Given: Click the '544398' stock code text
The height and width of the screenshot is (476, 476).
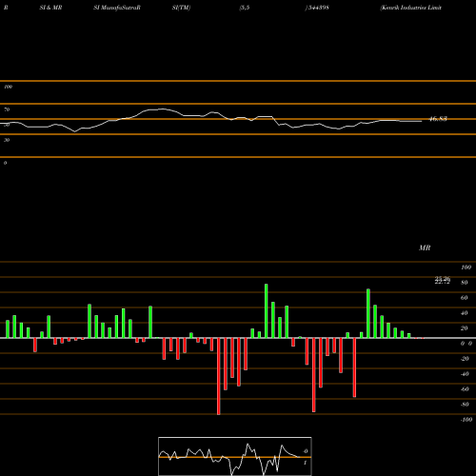Looking at the screenshot, I should (x=318, y=8).
